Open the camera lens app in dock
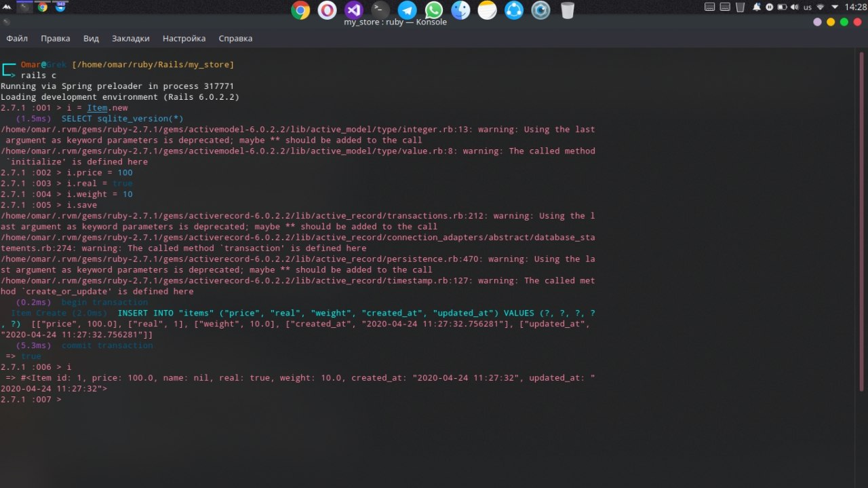 click(540, 10)
